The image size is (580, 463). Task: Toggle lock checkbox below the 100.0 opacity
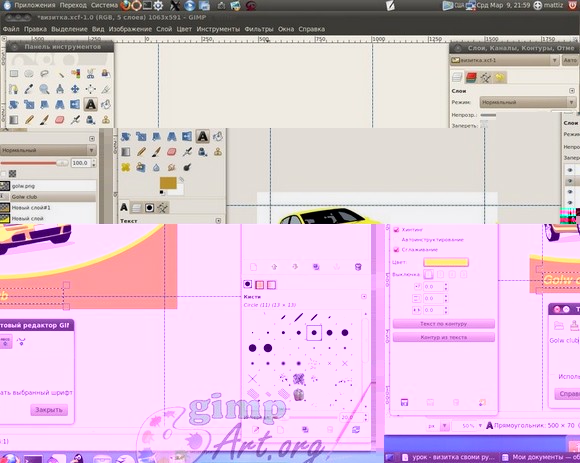point(3,173)
